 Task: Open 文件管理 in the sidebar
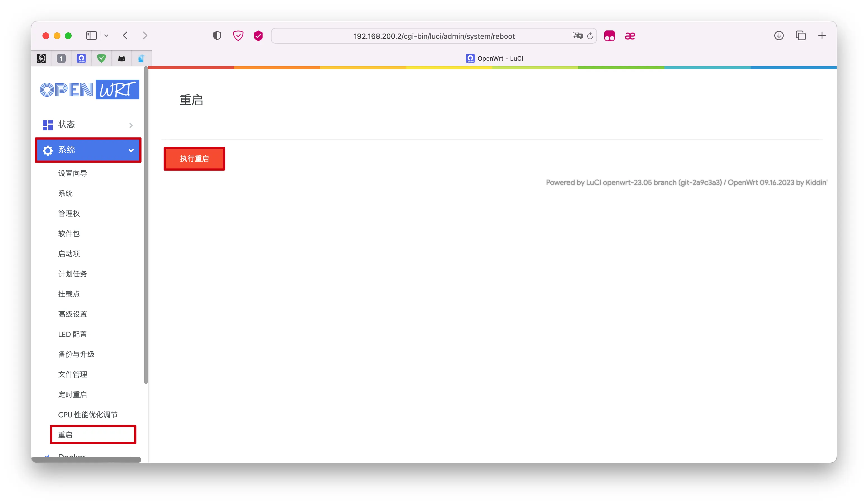click(x=72, y=375)
